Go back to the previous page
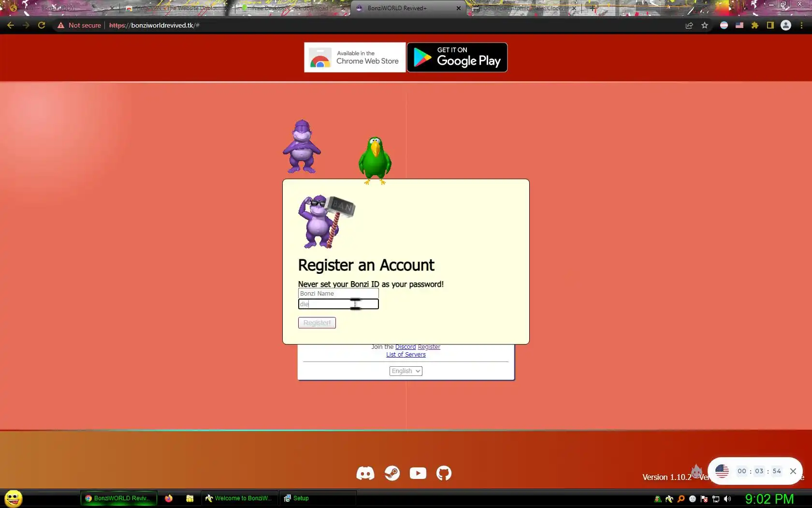Viewport: 812px width, 508px height. click(x=11, y=25)
